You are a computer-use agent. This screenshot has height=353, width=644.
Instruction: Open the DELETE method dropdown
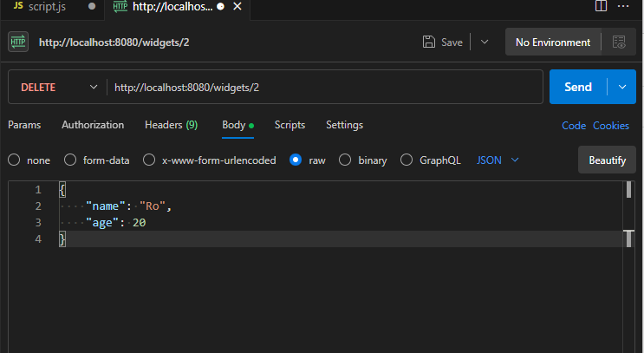(x=57, y=87)
